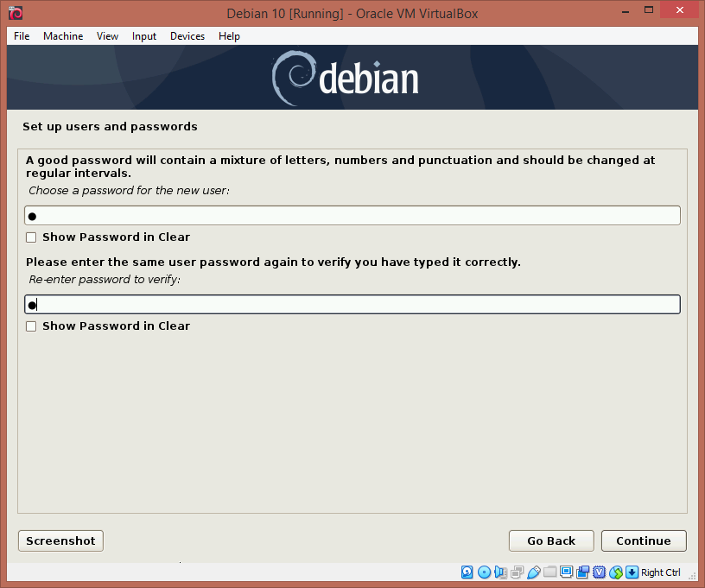
Task: Open the View menu
Action: [107, 36]
